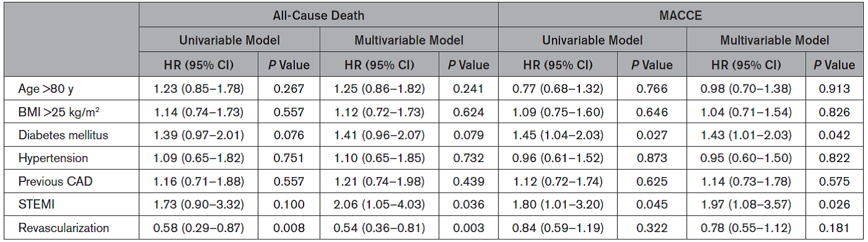Screen dimensions: 868x242
Task: Select the cell 0.58 (0.29–0.87)
Action: [199, 227]
